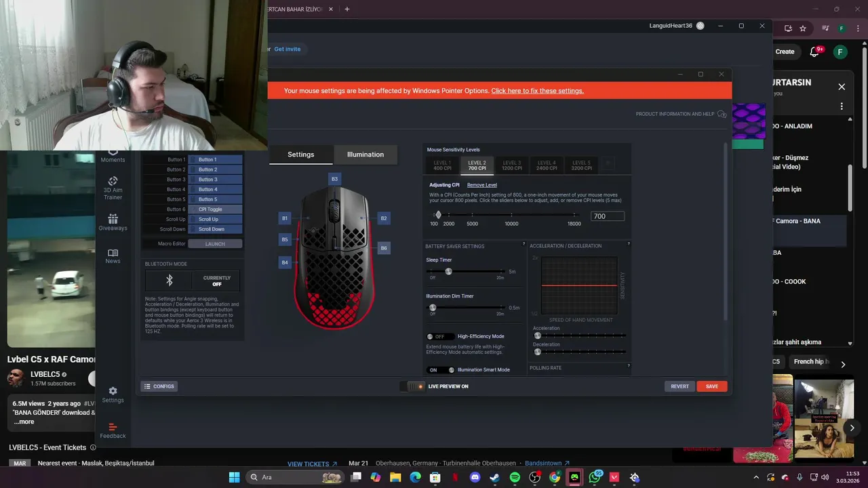This screenshot has height=488, width=868.
Task: Open the Button 5 binding dropdown
Action: pos(215,199)
